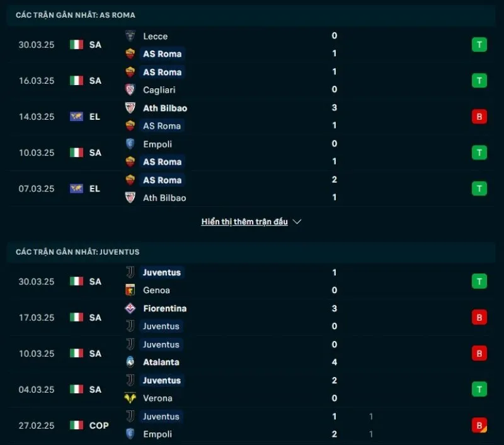Viewport: 504px width, 445px height.
Task: Click the Lecce club logo
Action: coord(131,36)
